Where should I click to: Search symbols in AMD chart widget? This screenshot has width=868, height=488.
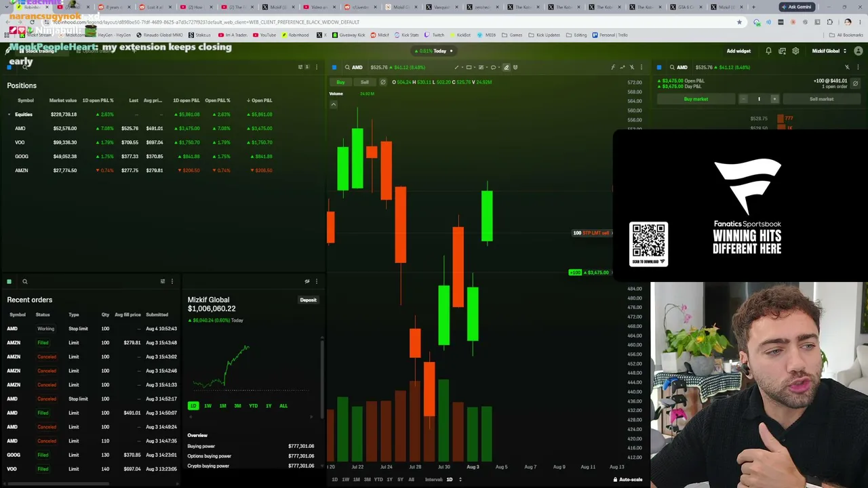(347, 67)
